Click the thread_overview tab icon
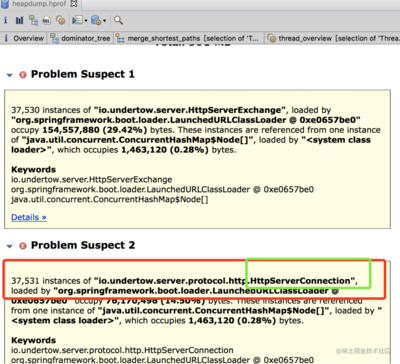Viewport: 400px width, 364px height. pyautogui.click(x=272, y=38)
